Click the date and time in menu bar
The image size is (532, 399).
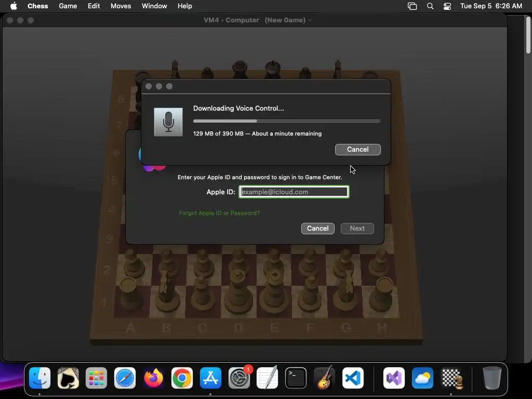tap(491, 6)
